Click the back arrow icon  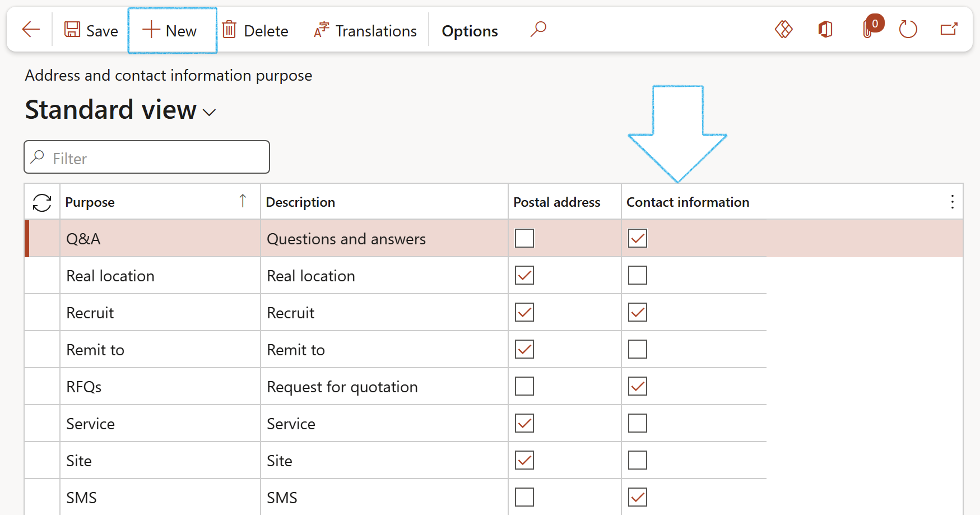click(x=31, y=30)
